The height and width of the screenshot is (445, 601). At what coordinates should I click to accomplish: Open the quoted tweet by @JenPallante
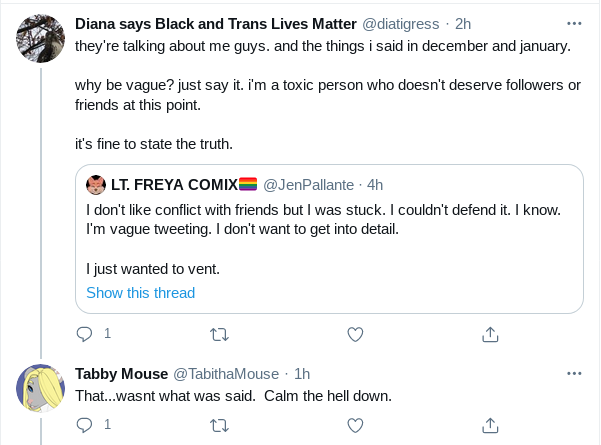coord(329,239)
